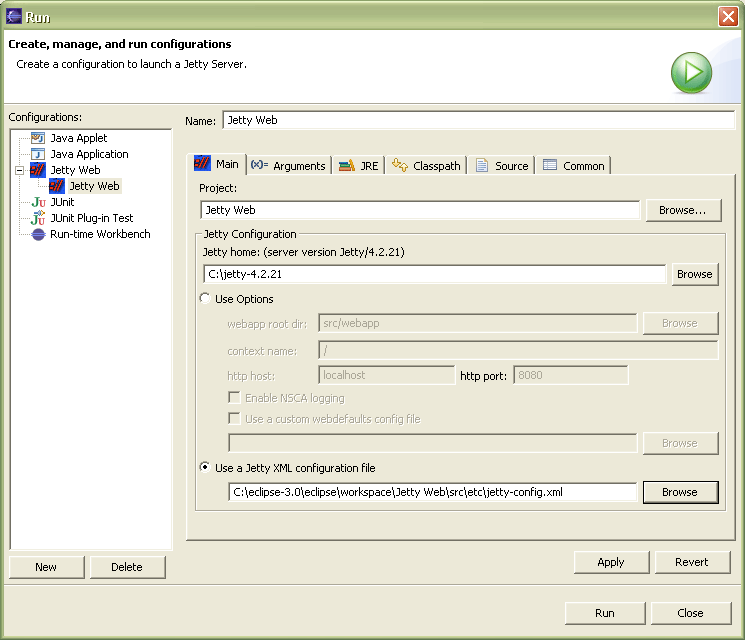This screenshot has width=745, height=640.
Task: Click the JUnit Plug-in Test icon
Action: tap(38, 218)
